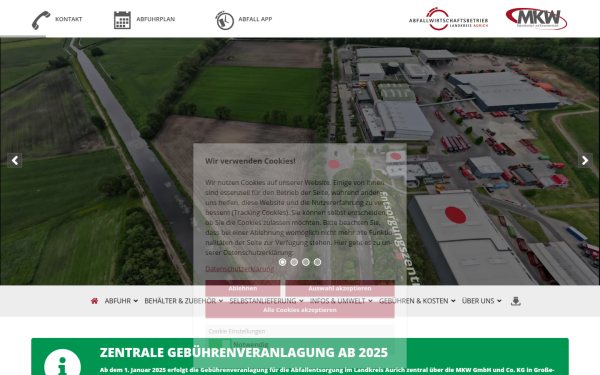Expand the Abfuhr menu chevron
Screen dimensions: 600x375
pos(135,301)
